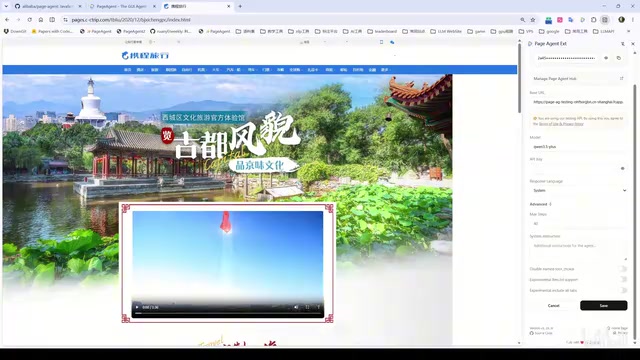The image size is (640, 360).
Task: Reload the page with the refresh icon
Action: click(x=29, y=20)
